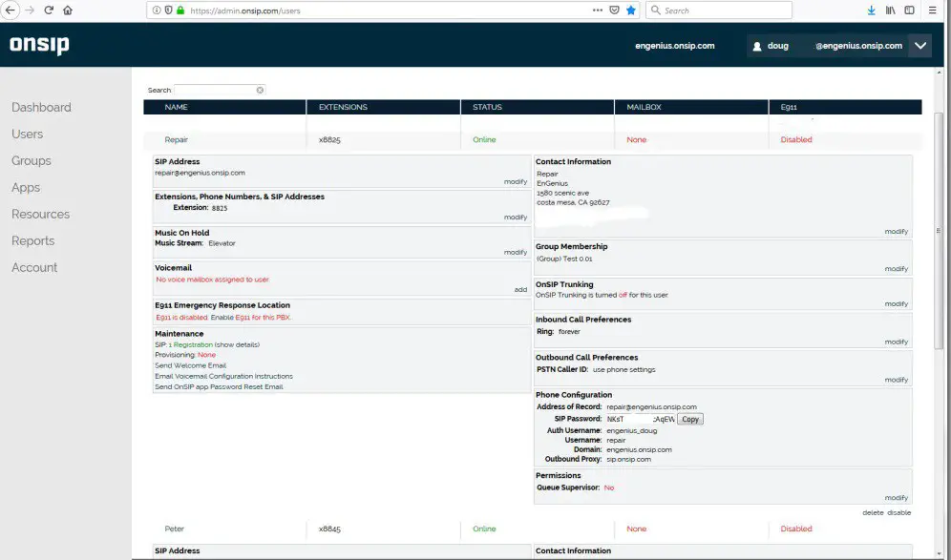Click the browser Search box
951x560 pixels.
pyautogui.click(x=719, y=10)
